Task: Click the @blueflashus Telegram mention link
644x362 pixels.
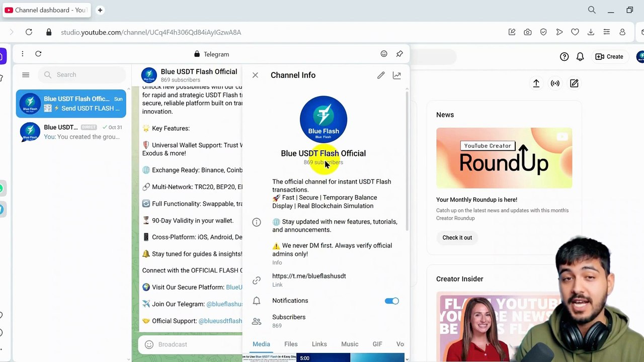Action: pos(224,304)
